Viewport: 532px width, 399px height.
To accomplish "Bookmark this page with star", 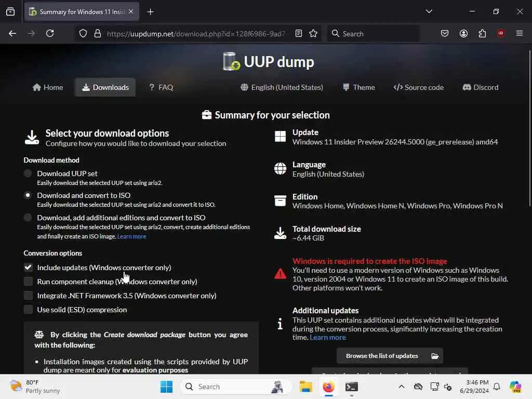I will [313, 33].
